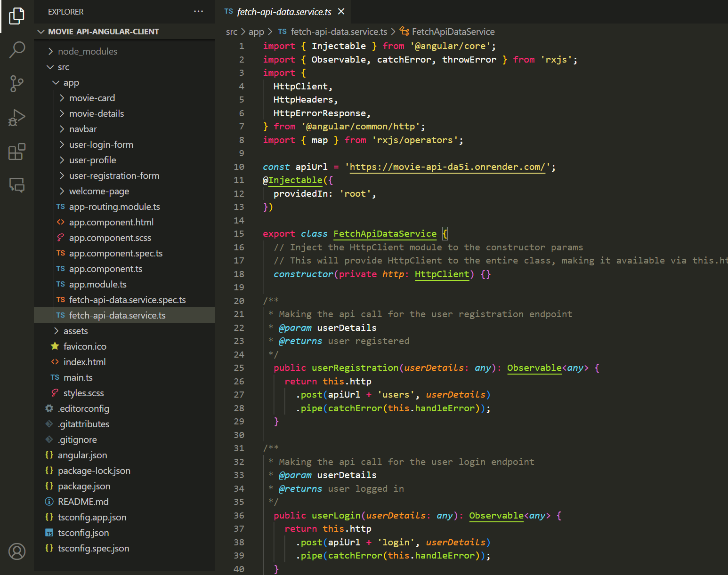This screenshot has width=728, height=575.
Task: Click the fetch-api-data.service.ts breadcrumb
Action: point(332,32)
